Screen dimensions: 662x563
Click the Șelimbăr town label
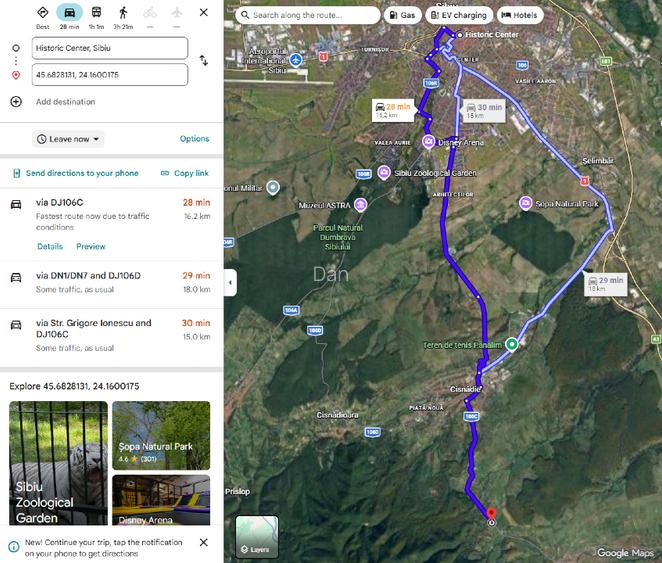coord(598,160)
